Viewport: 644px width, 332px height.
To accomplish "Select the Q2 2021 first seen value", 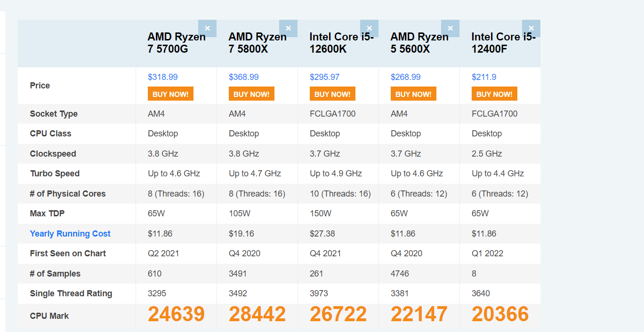I will pyautogui.click(x=163, y=253).
